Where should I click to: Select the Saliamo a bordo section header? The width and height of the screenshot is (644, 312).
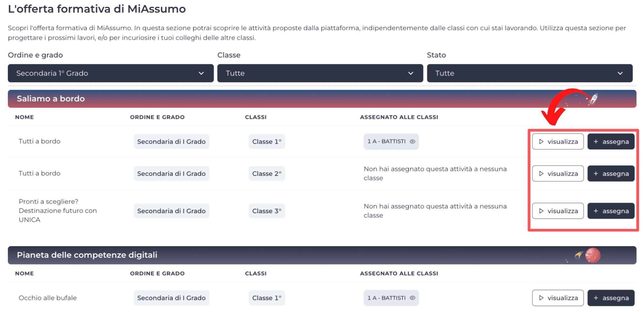(x=51, y=99)
